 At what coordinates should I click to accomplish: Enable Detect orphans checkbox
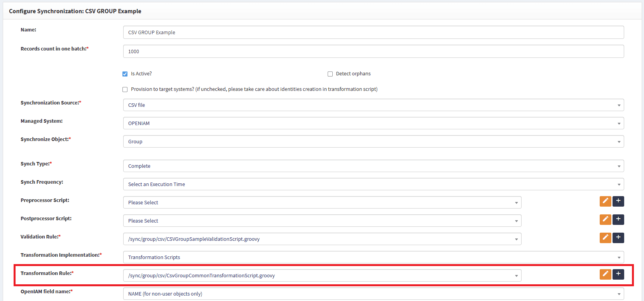(x=330, y=74)
